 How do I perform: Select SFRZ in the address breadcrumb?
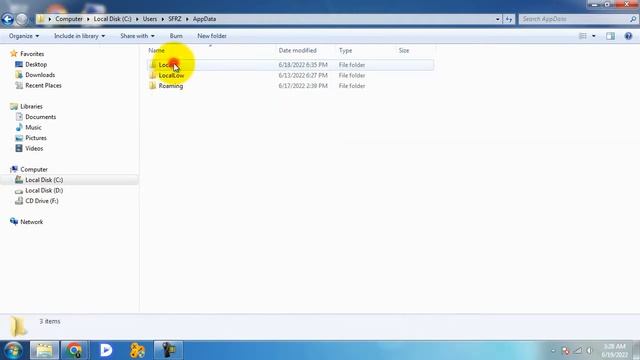click(x=175, y=19)
